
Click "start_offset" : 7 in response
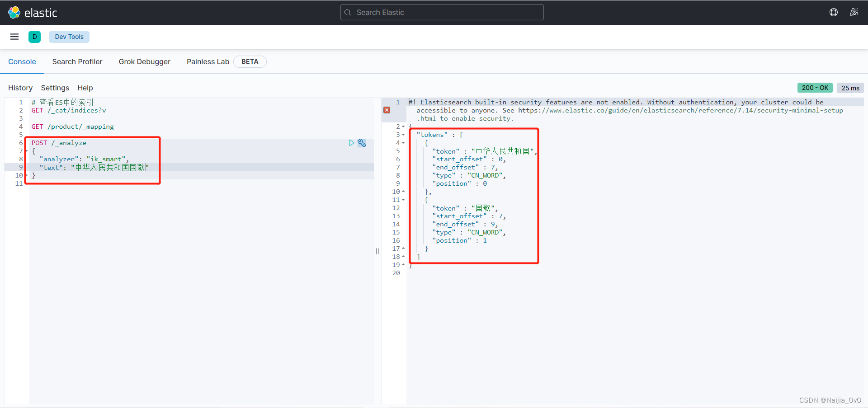coord(469,216)
